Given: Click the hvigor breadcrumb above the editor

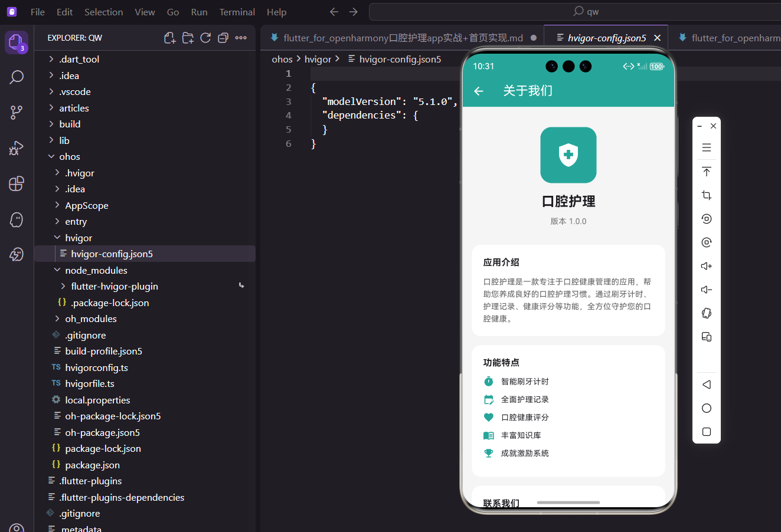Looking at the screenshot, I should tap(318, 59).
